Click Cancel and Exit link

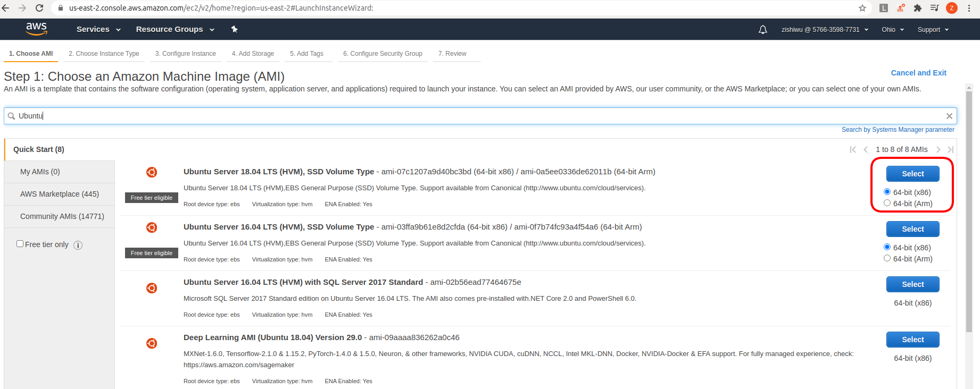point(919,73)
